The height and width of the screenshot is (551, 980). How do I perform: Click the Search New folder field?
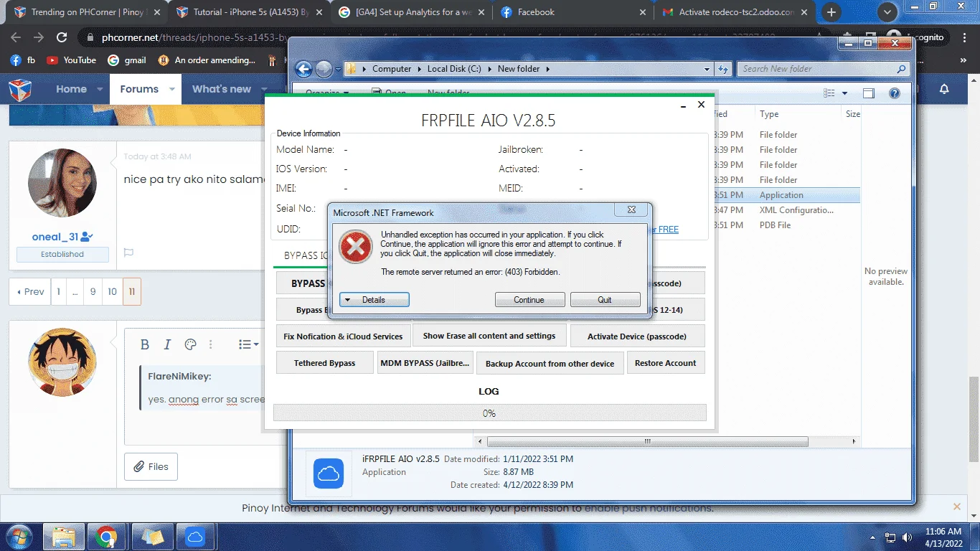click(824, 69)
